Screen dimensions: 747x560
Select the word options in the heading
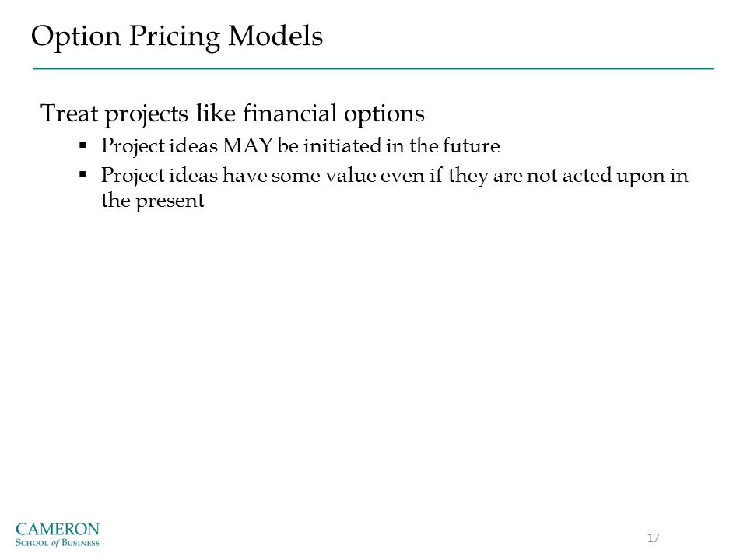[384, 115]
